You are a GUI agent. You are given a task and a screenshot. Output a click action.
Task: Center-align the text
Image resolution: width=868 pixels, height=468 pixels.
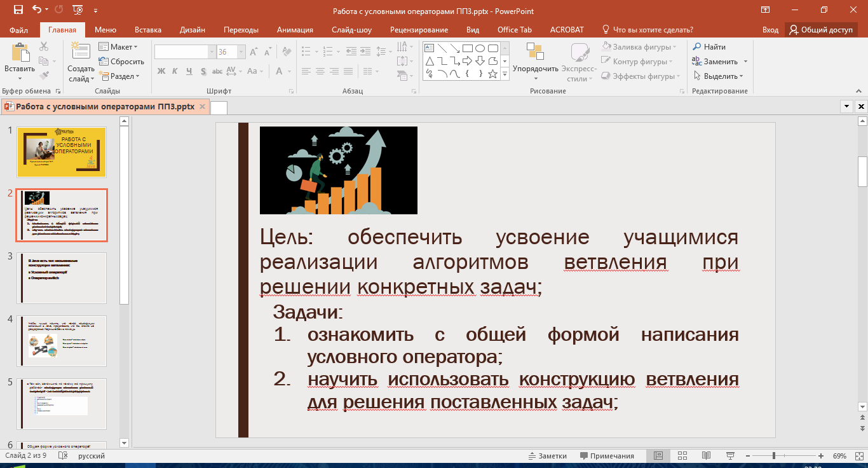pos(319,71)
